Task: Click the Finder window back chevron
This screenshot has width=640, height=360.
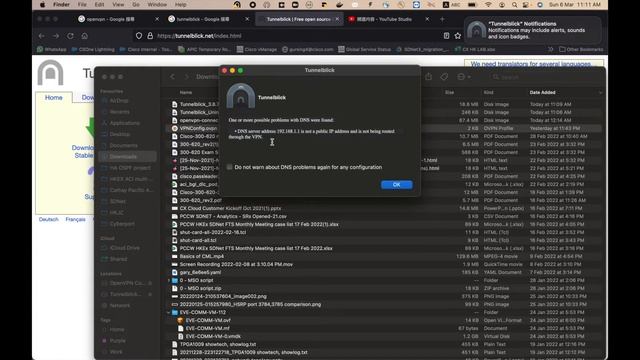Action: 173,77
